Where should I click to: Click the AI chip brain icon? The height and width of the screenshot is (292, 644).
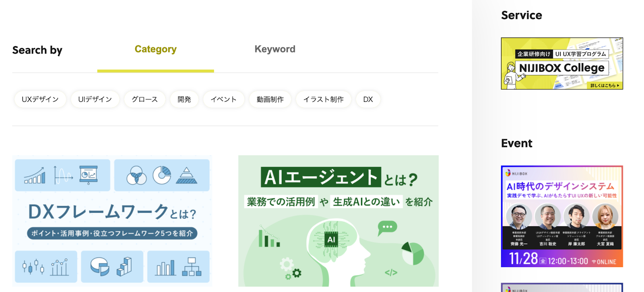coord(331,240)
